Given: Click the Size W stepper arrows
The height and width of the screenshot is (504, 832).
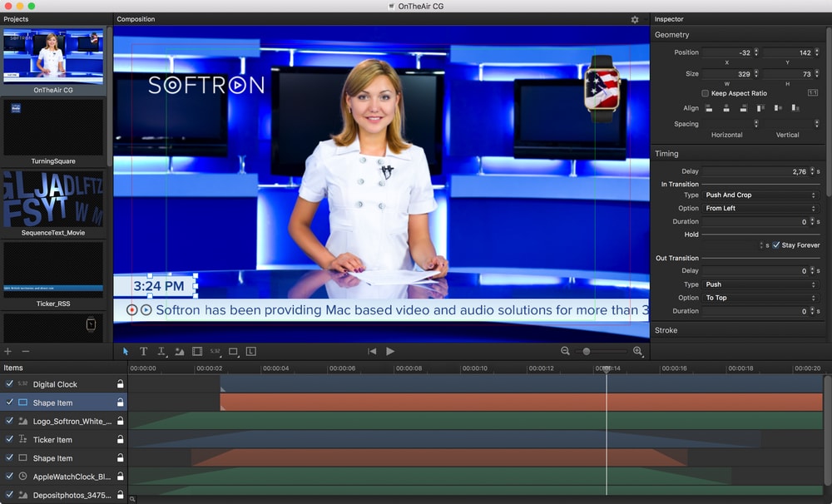Looking at the screenshot, I should coord(756,74).
